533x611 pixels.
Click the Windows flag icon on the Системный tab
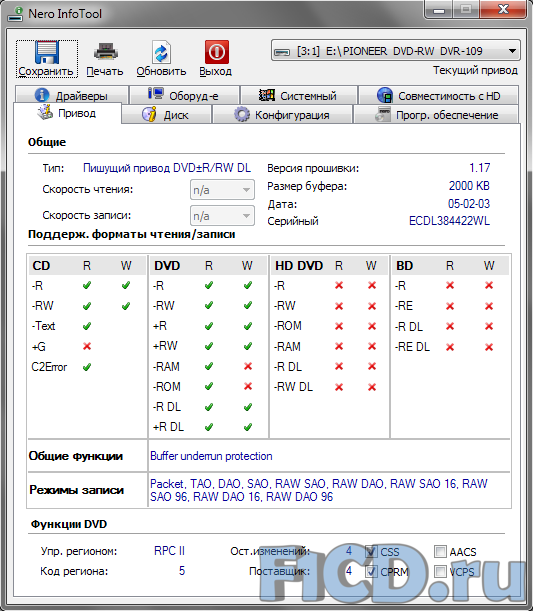coord(267,95)
